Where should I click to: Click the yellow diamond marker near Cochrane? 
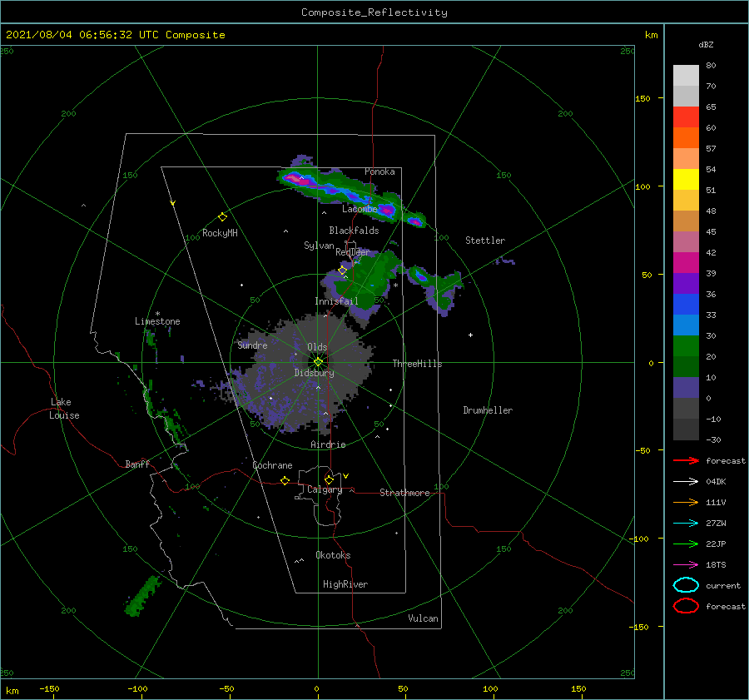(285, 480)
